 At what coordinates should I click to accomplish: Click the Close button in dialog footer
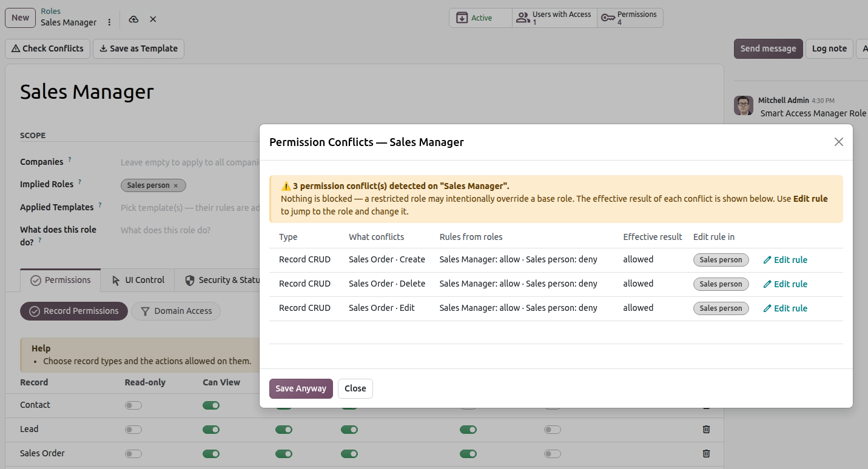355,388
